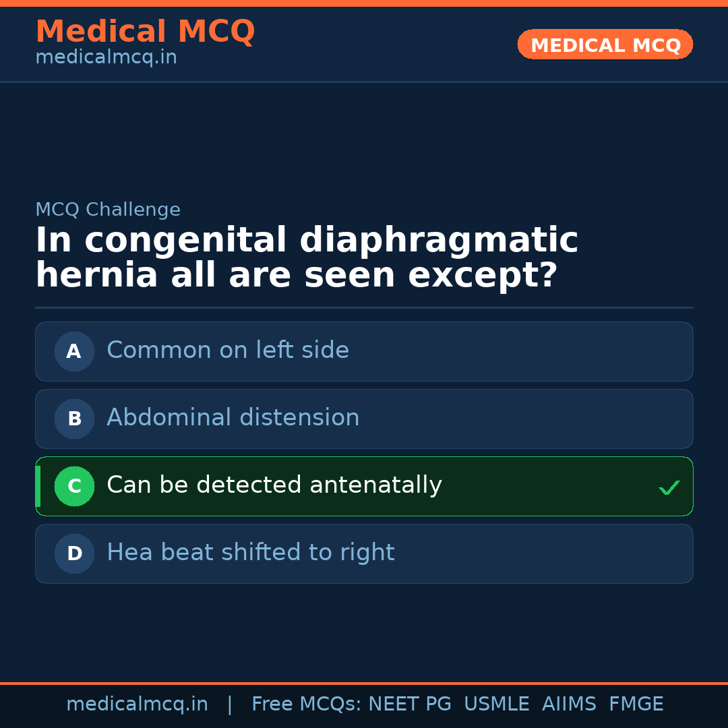Screen dimensions: 728x728
Task: Open medicalmcq.in link under header title
Action: point(106,58)
